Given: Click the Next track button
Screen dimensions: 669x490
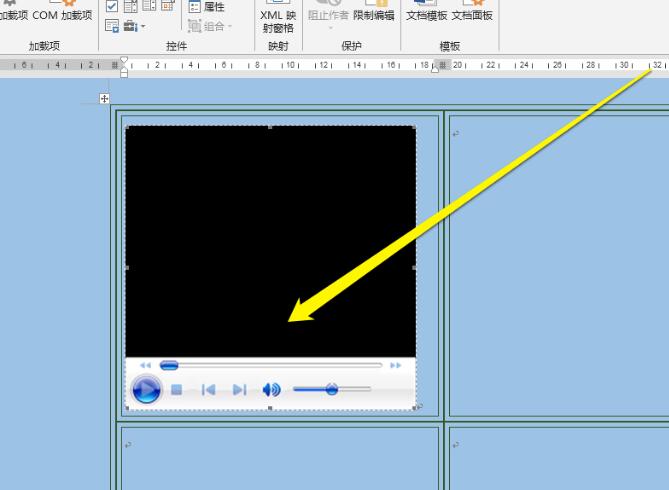Looking at the screenshot, I should [x=239, y=390].
